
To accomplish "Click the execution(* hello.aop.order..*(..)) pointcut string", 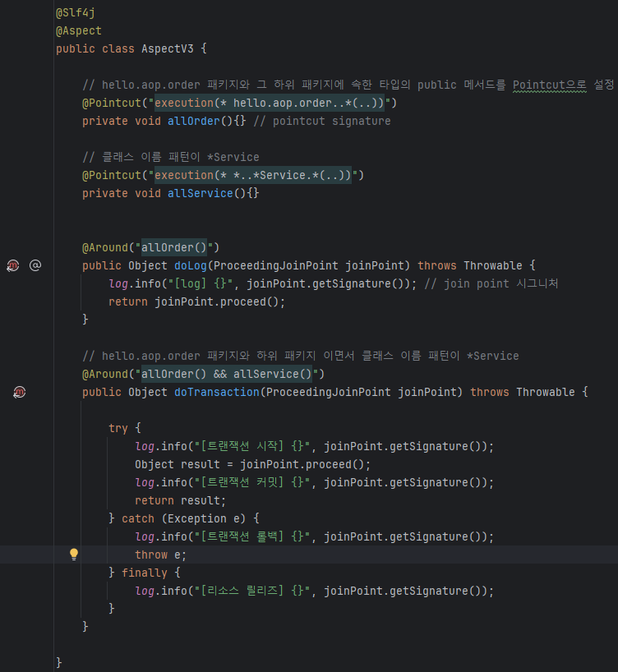I will [270, 104].
